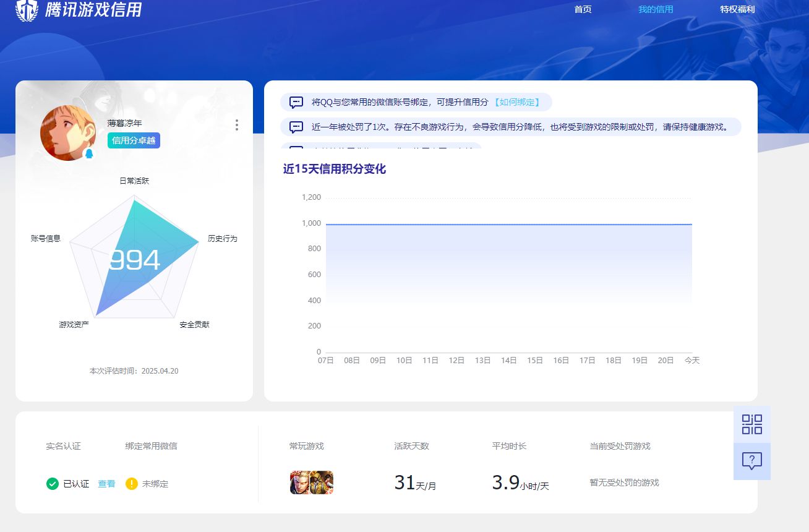Viewport: 809px width, 532px height.
Task: Click the Tencent Game Credit shield logo
Action: 27,10
